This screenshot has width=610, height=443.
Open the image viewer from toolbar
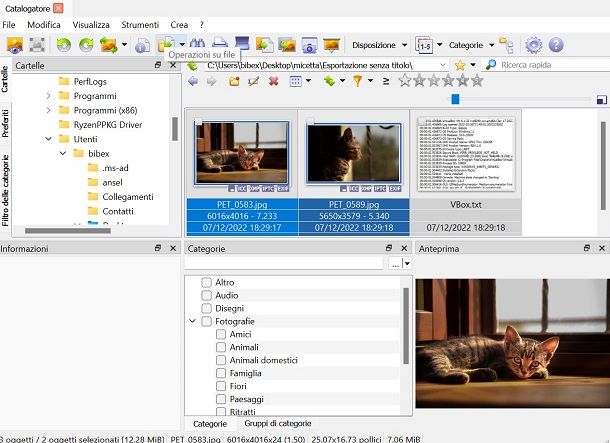[15, 45]
